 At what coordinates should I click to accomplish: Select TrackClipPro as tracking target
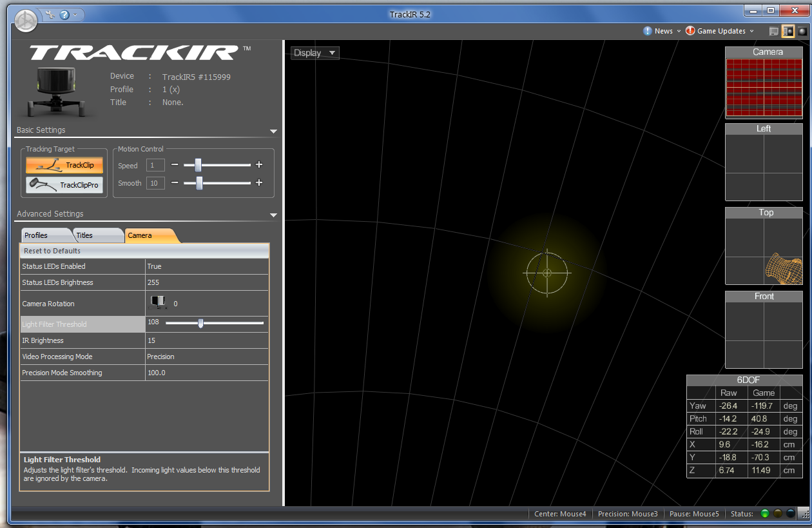(64, 185)
